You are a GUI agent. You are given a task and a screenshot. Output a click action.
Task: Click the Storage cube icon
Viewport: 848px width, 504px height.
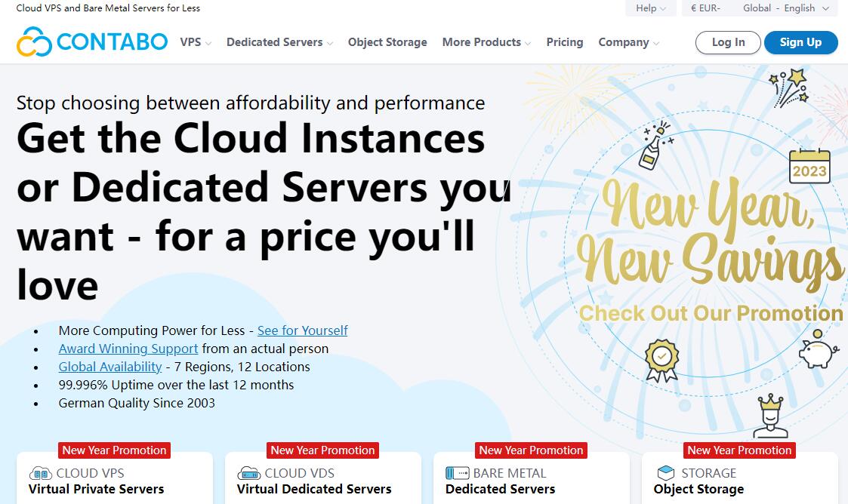tap(666, 473)
